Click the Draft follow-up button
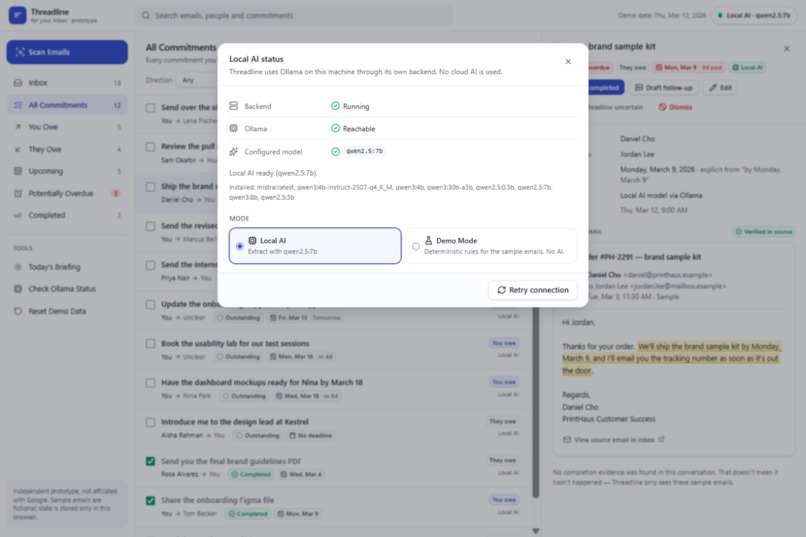Screen dimensions: 806x537 pyautogui.click(x=664, y=88)
